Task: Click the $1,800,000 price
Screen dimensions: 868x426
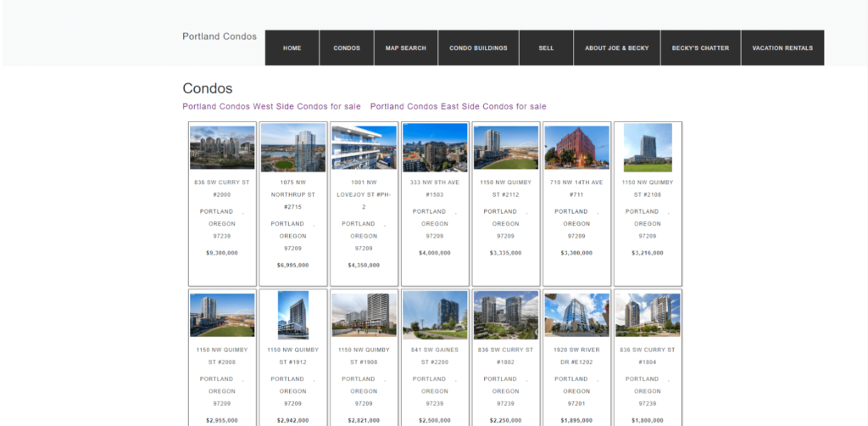Action: coord(647,420)
